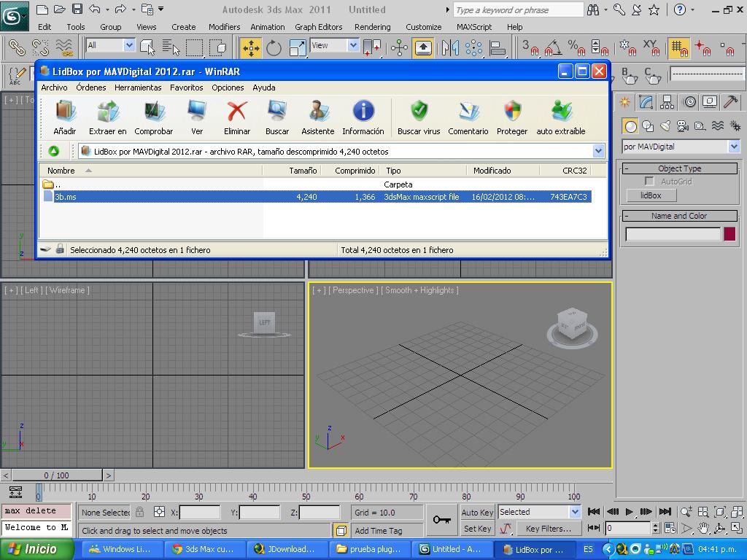This screenshot has width=747, height=560.
Task: Select the Geometry category sphere icon
Action: tap(631, 126)
